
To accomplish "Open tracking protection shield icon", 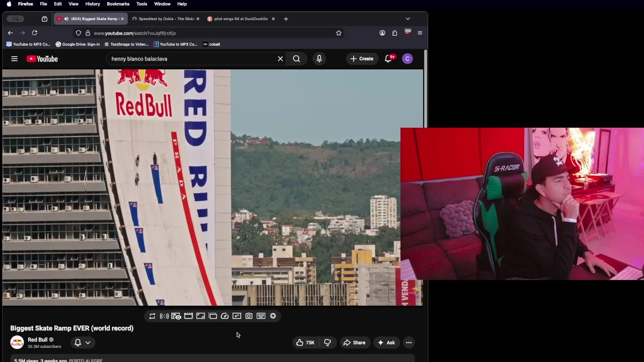I will click(x=78, y=33).
